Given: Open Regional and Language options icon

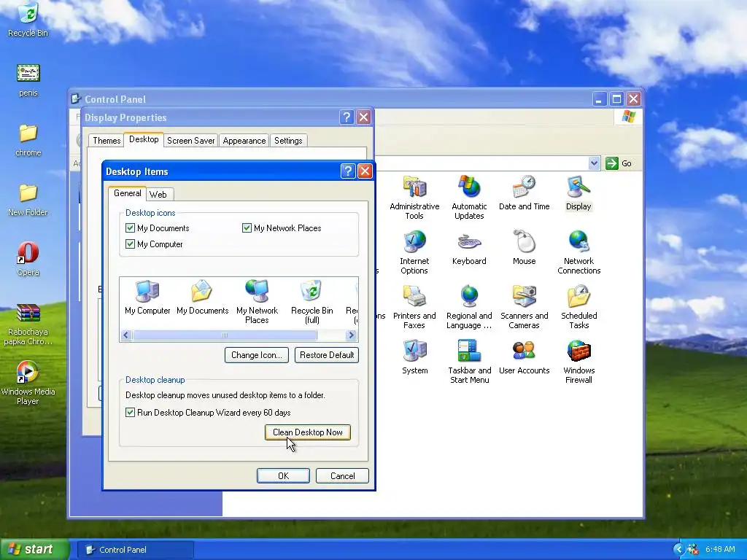Looking at the screenshot, I should [469, 307].
